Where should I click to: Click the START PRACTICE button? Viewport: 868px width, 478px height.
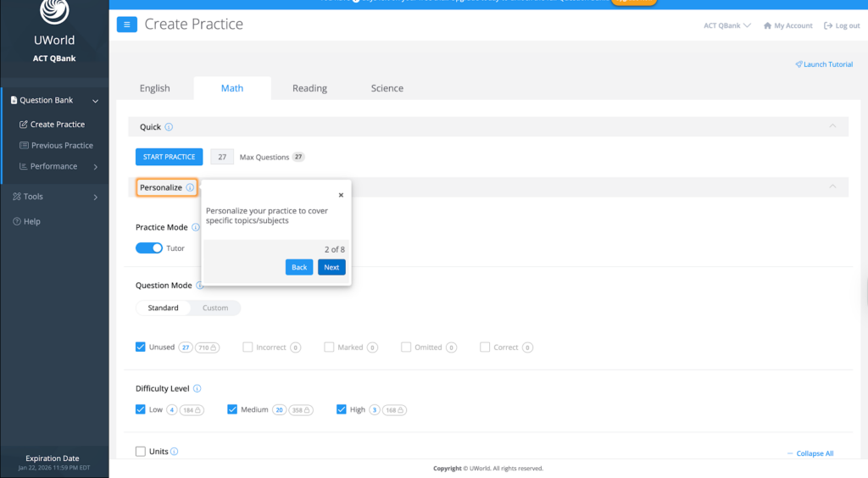coord(169,157)
